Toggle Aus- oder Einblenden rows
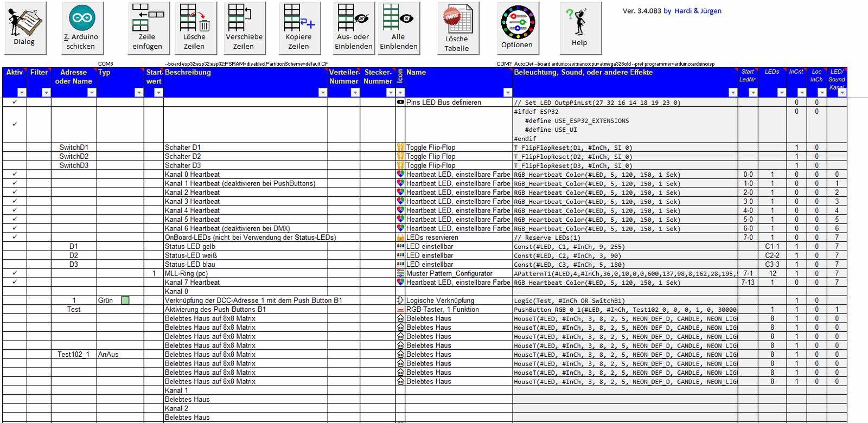868x423 pixels. point(353,28)
